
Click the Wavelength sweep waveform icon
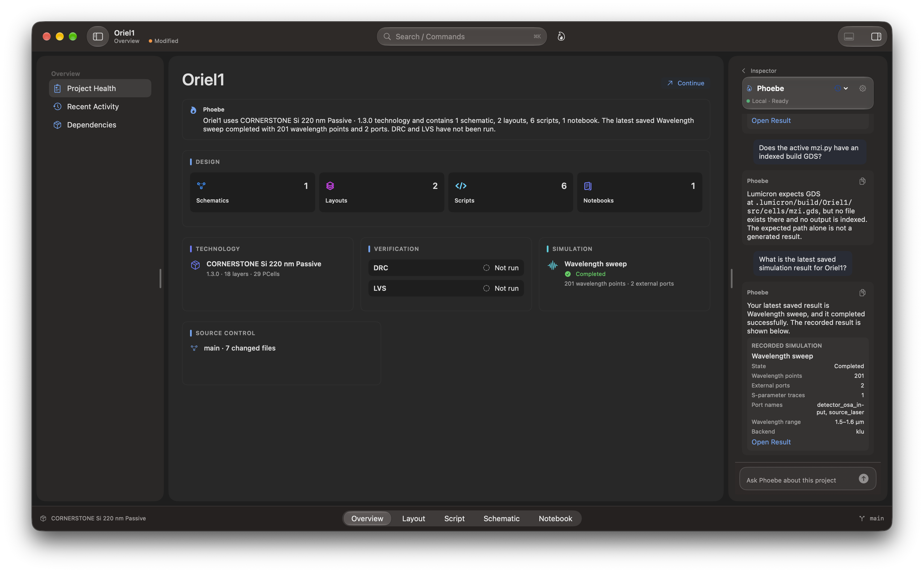coord(552,265)
